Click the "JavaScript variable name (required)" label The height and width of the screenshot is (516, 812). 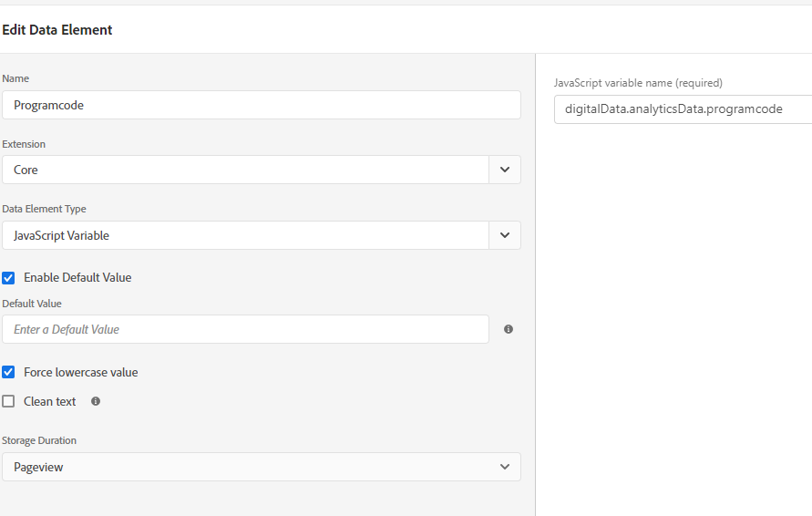tap(638, 83)
